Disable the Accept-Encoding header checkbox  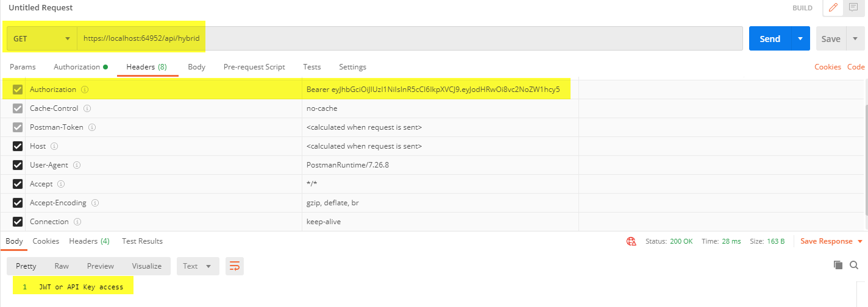pos(18,203)
